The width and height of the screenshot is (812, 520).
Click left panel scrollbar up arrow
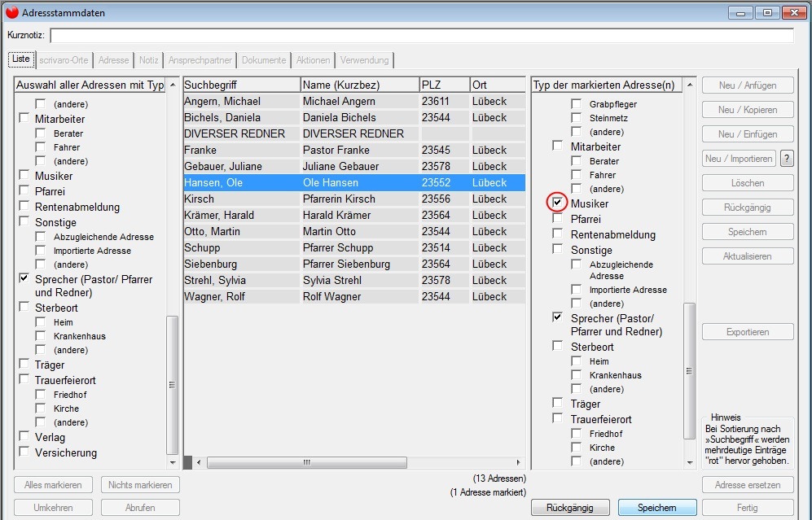[173, 85]
